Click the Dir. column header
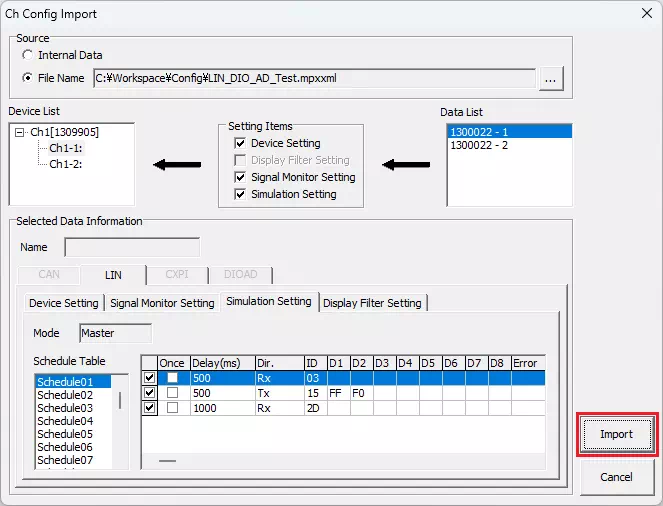The width and height of the screenshot is (663, 506). point(279,363)
